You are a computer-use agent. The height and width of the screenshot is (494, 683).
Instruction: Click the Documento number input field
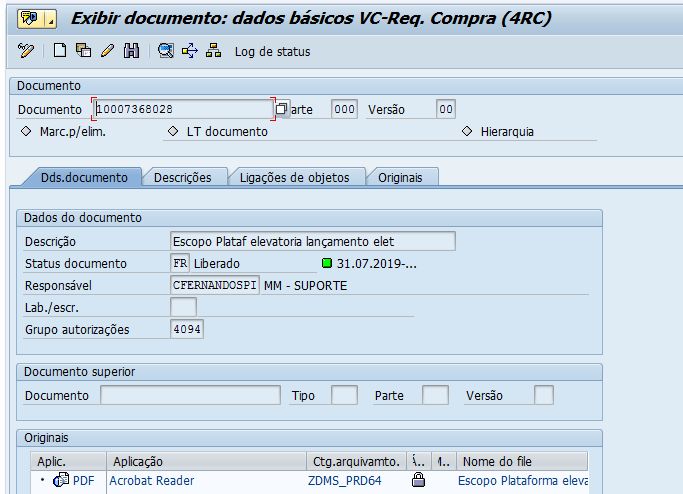183,109
